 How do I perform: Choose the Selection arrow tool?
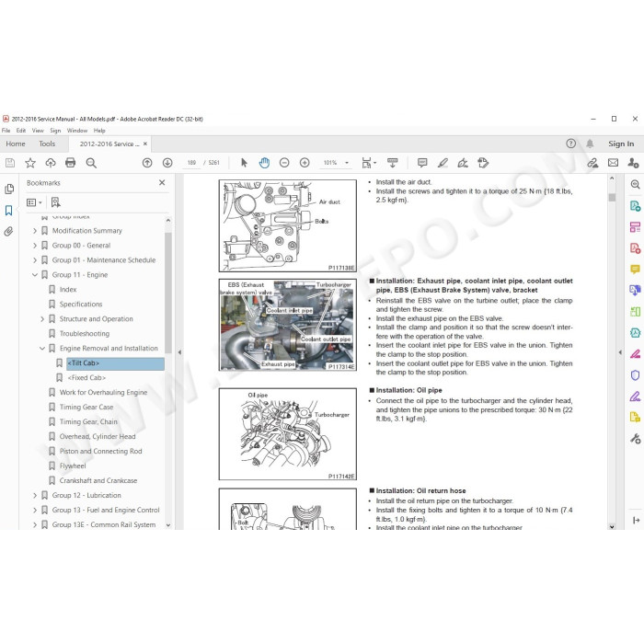coord(244,163)
